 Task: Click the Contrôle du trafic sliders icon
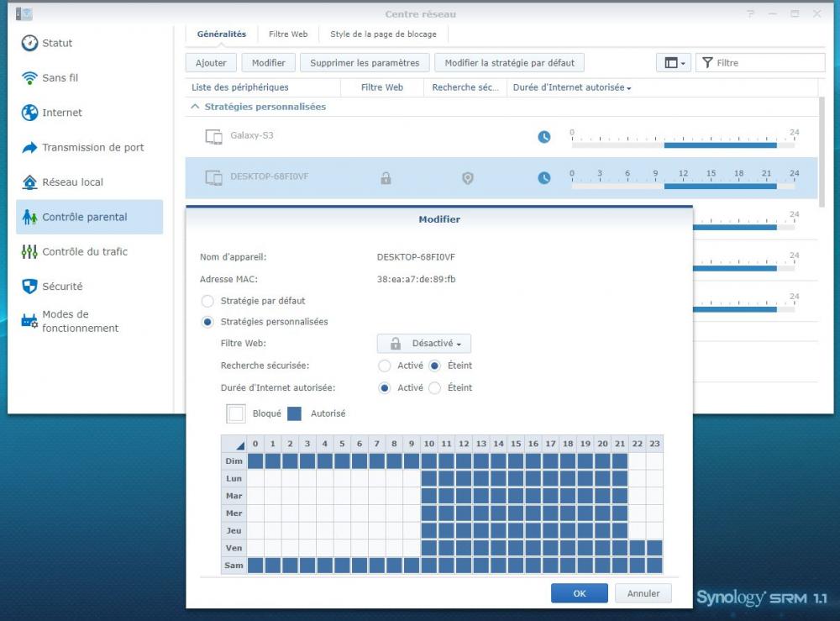(29, 251)
